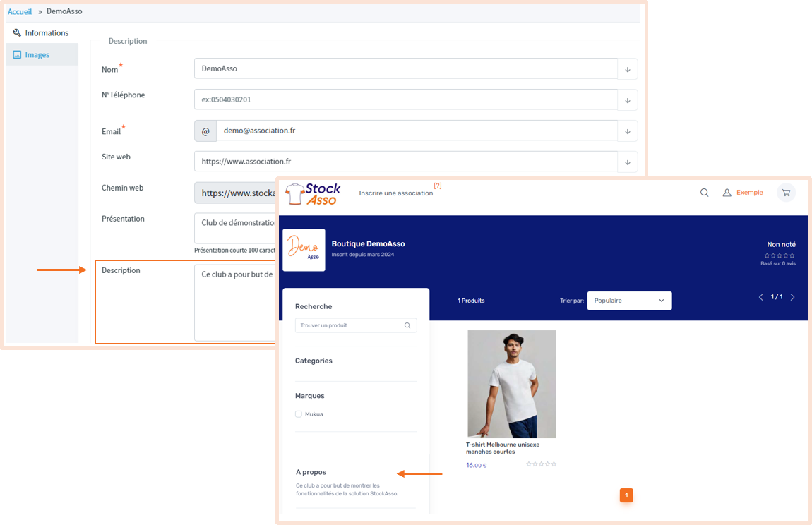The height and width of the screenshot is (525, 812).
Task: Click a star to rate the T-shirt product
Action: [x=541, y=464]
